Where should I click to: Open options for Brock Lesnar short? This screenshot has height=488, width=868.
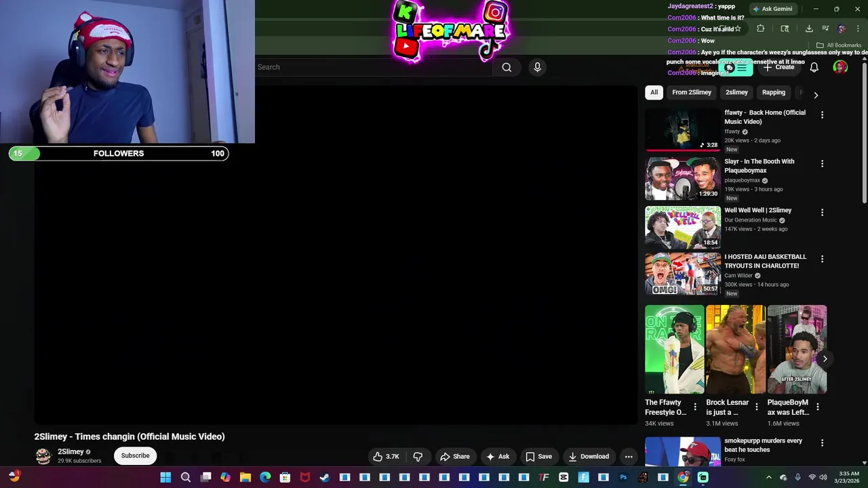pyautogui.click(x=757, y=407)
